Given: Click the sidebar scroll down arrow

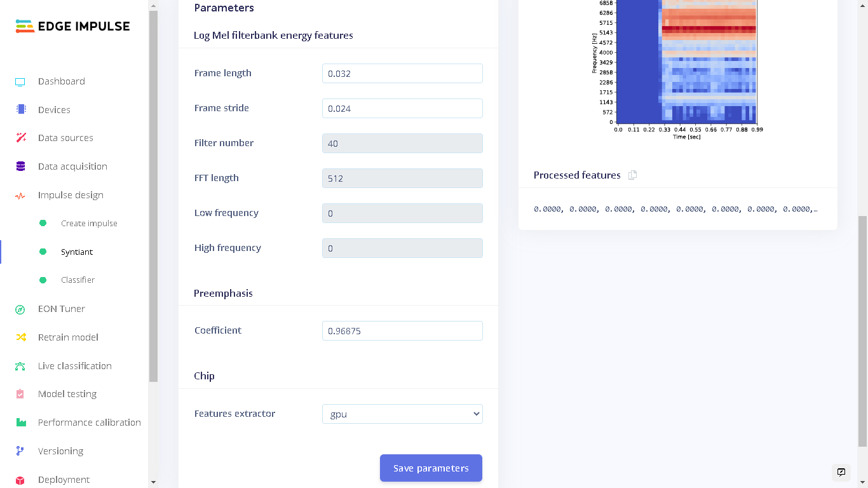Looking at the screenshot, I should click(x=153, y=482).
